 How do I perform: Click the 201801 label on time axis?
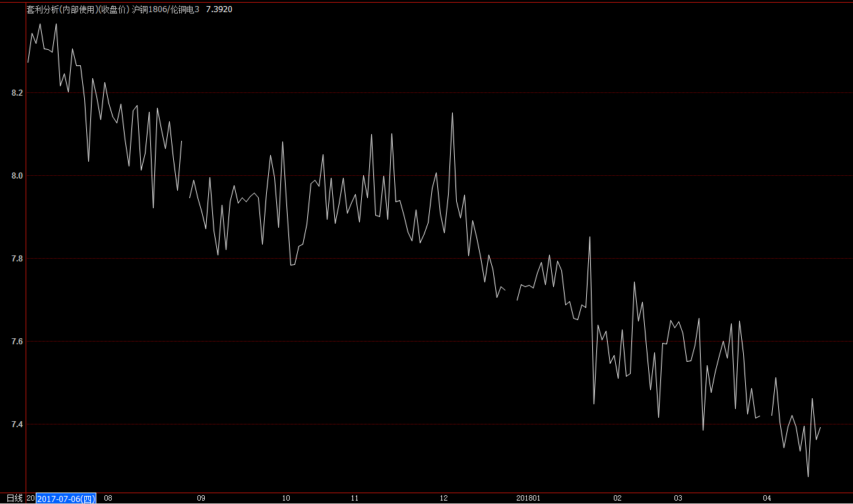[x=528, y=499]
